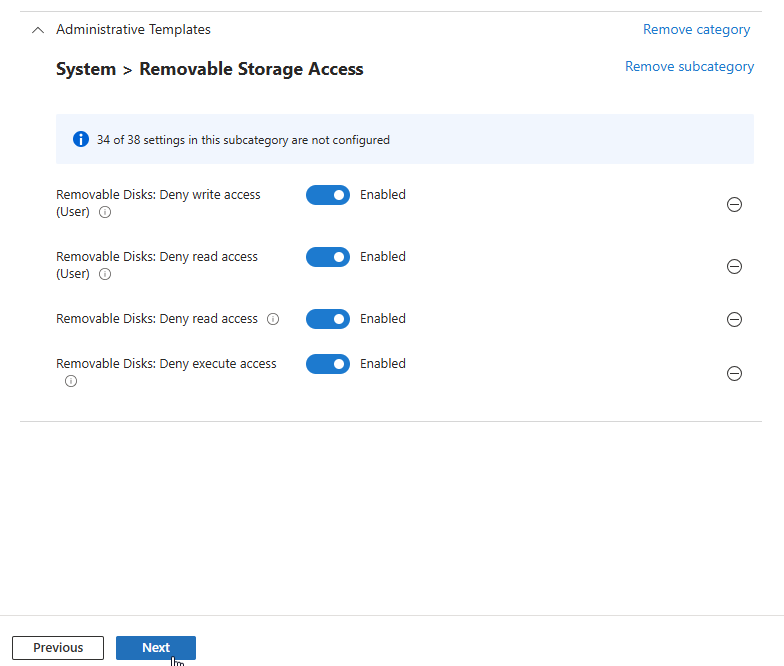The width and height of the screenshot is (784, 666).
Task: Click the Remove subcategory link
Action: pyautogui.click(x=689, y=67)
